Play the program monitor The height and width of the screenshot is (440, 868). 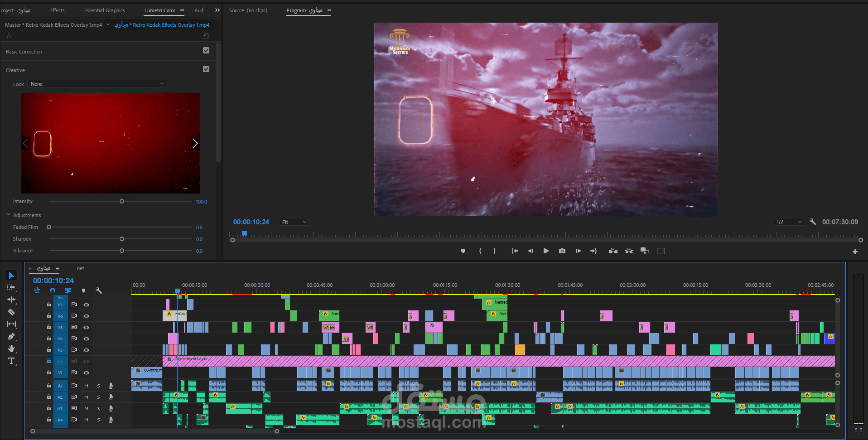[546, 251]
